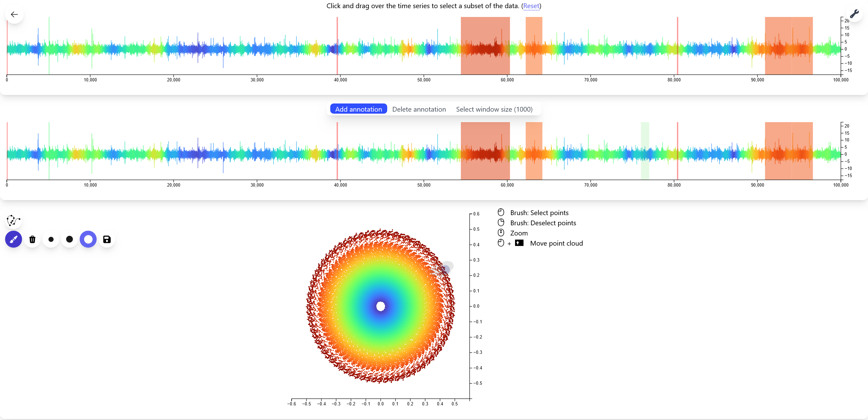Click the Reset link
Image resolution: width=868 pixels, height=420 pixels.
[531, 6]
